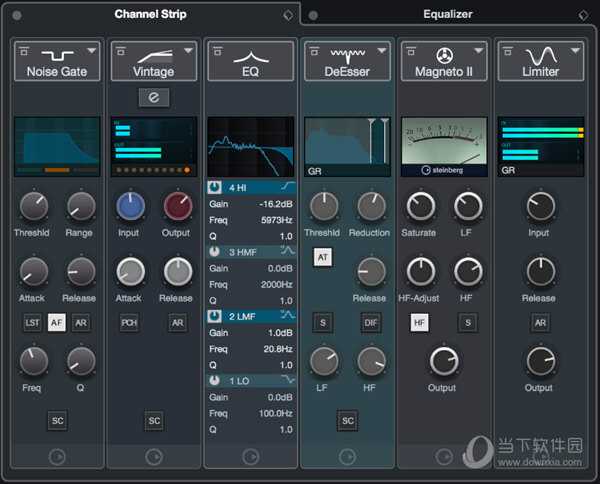This screenshot has height=484, width=600.
Task: Click the 2 LMF Freq value 20.8Hz
Action: (278, 349)
